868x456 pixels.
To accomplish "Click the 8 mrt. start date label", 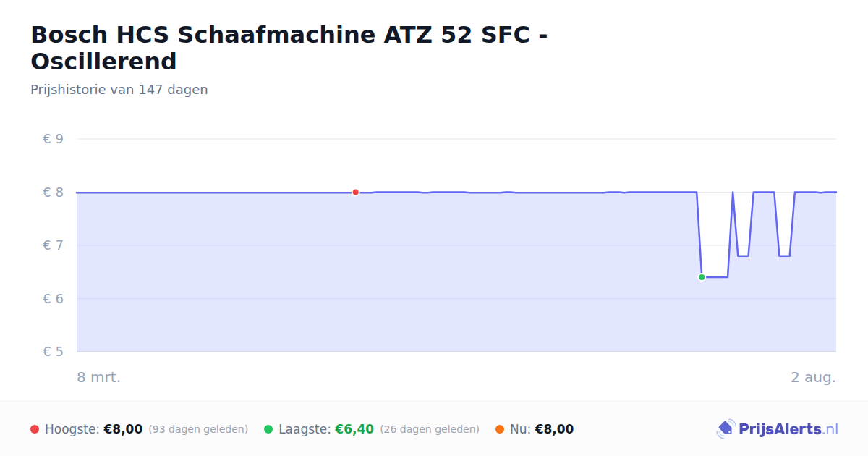I will (99, 377).
